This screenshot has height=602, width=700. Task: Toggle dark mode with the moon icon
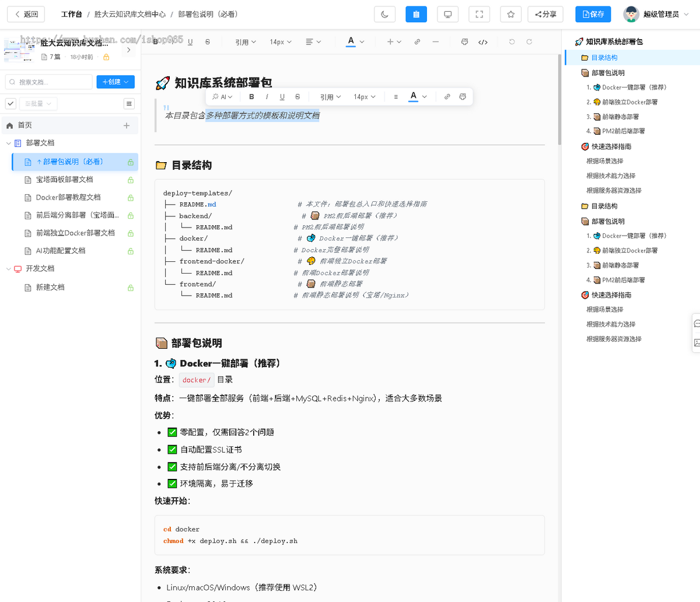(384, 14)
